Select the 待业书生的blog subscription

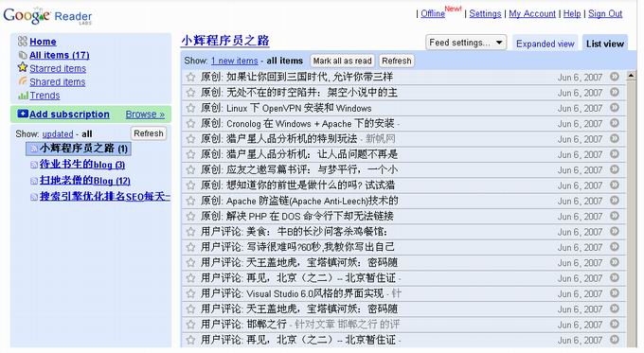(x=82, y=165)
